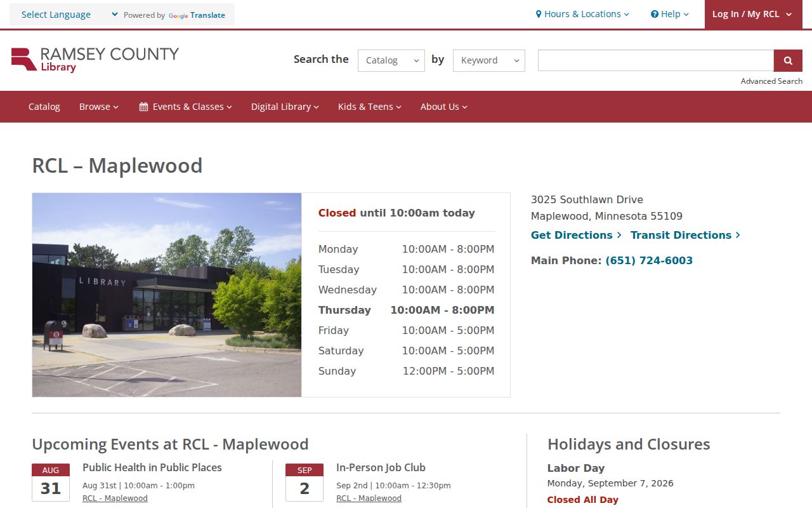Click the Labor Day holiday heading
The height and width of the screenshot is (508, 812).
[576, 468]
